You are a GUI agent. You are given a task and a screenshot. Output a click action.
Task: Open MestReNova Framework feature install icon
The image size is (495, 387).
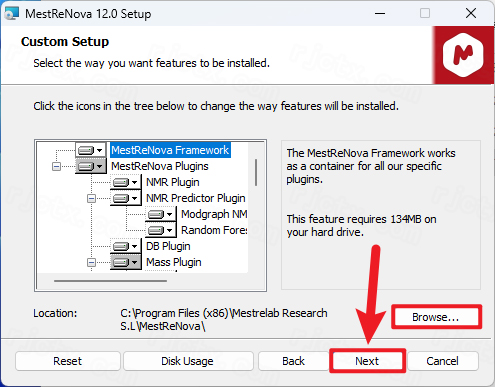tap(90, 150)
